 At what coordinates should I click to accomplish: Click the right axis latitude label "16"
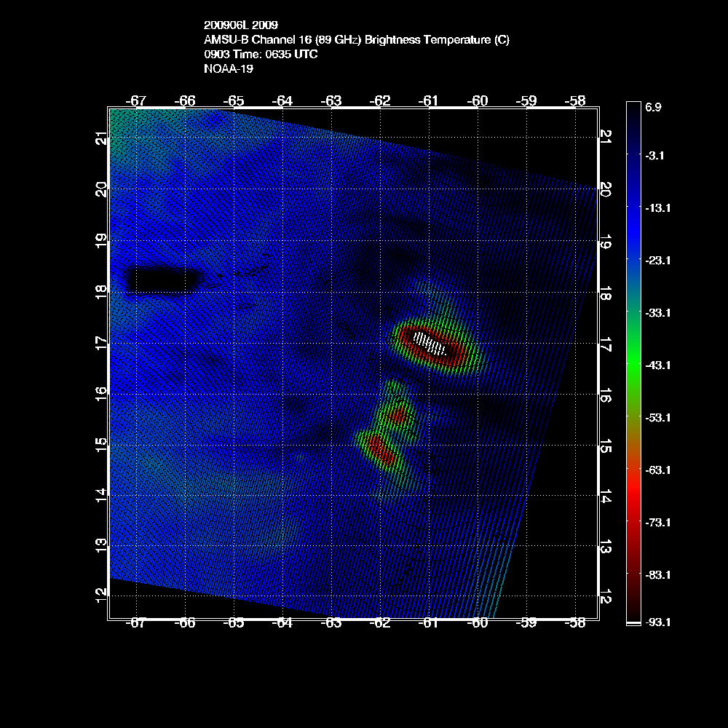pos(606,395)
